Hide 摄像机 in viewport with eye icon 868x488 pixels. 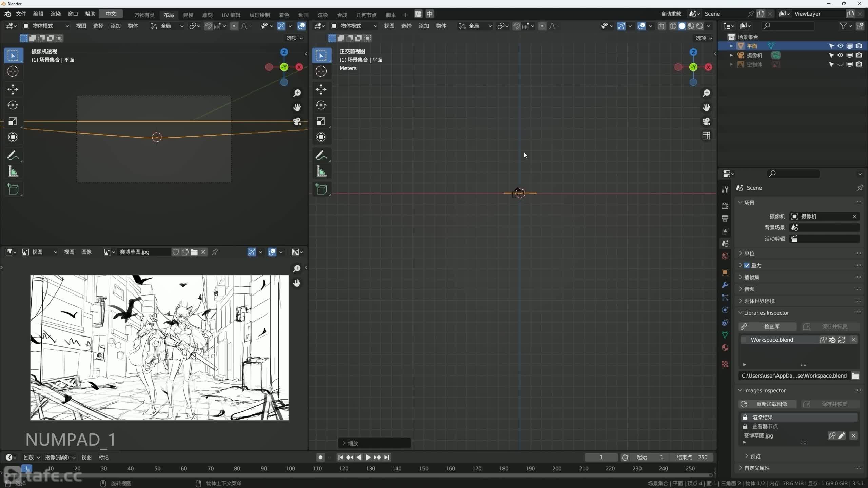click(841, 55)
